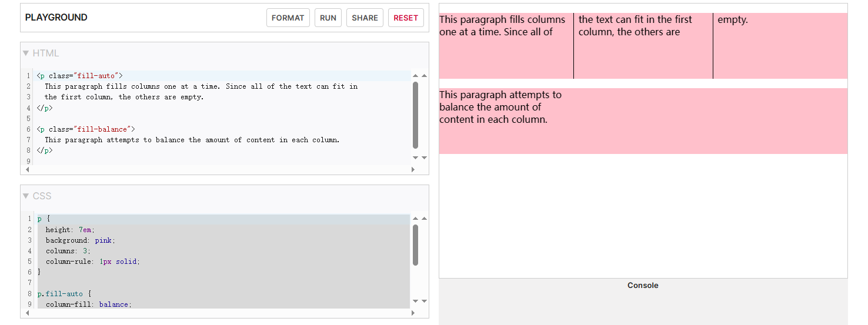Click up arrow directly above HTML scrollbar thumb
This screenshot has height=325, width=868.
coord(416,76)
